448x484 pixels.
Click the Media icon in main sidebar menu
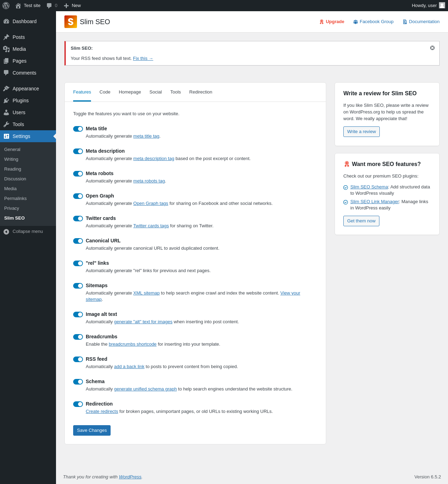coord(6,49)
